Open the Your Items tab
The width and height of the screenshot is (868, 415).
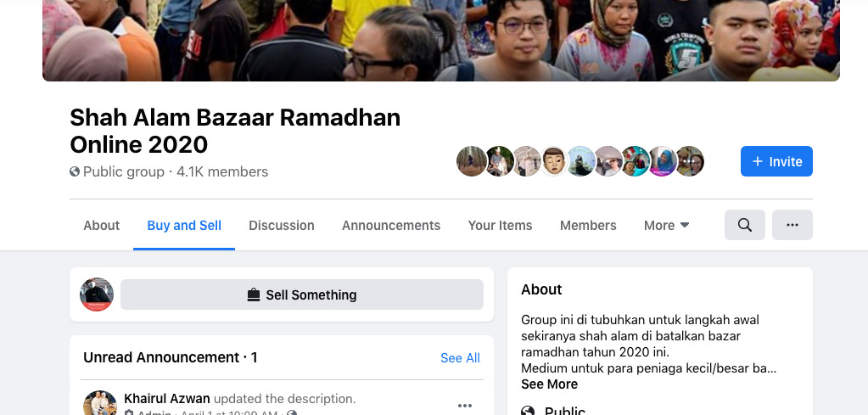pos(500,225)
